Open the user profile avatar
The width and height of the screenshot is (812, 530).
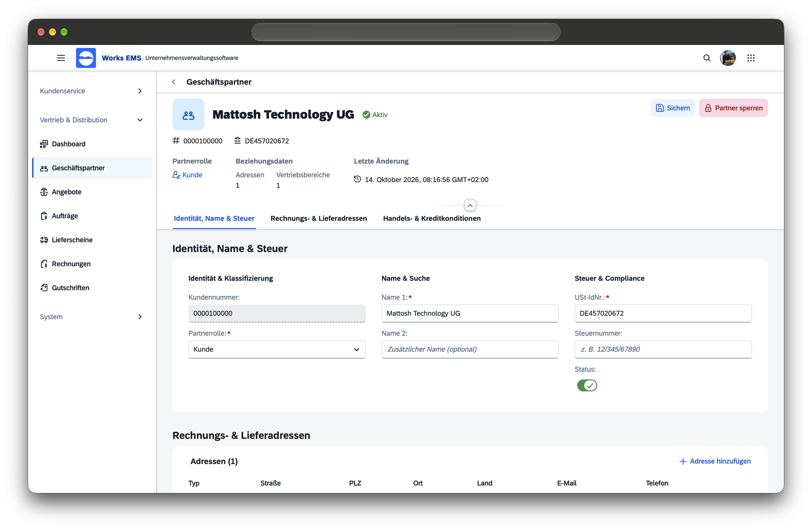[x=728, y=58]
